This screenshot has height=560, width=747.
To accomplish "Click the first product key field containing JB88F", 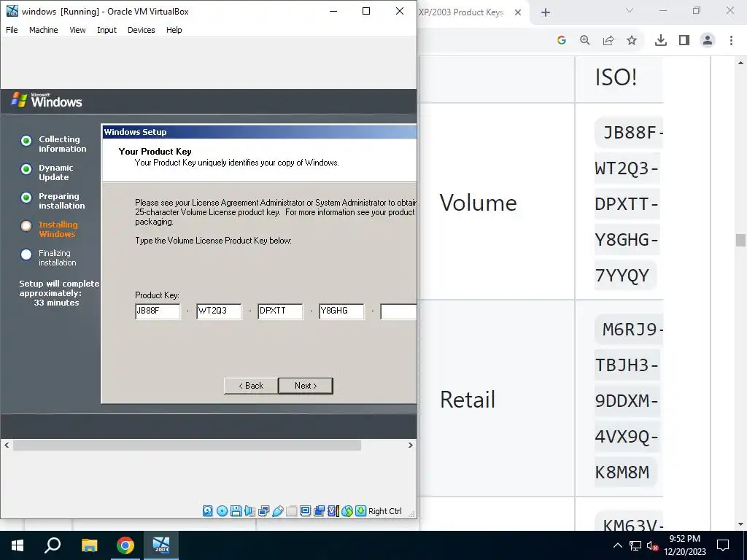I will click(158, 311).
